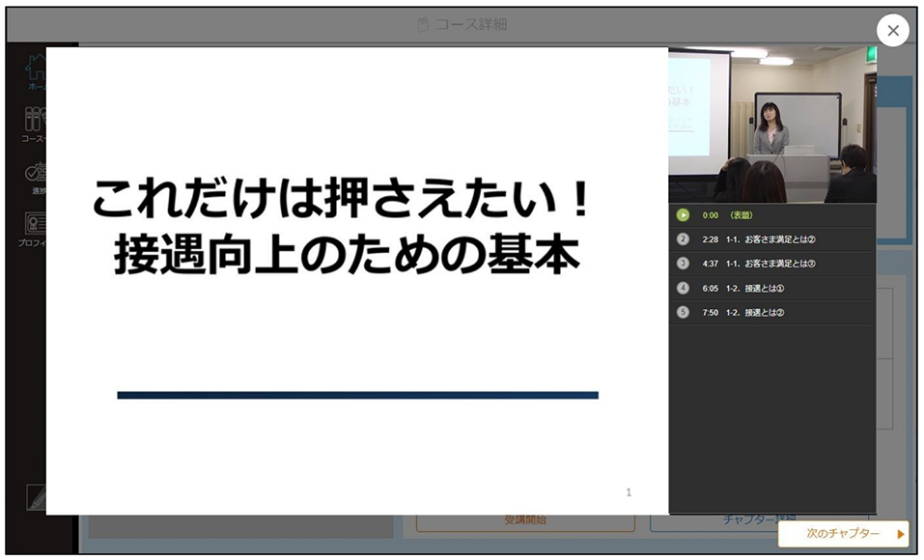Select chapter marker number 3 icon
The height and width of the screenshot is (560, 924).
coord(683,264)
